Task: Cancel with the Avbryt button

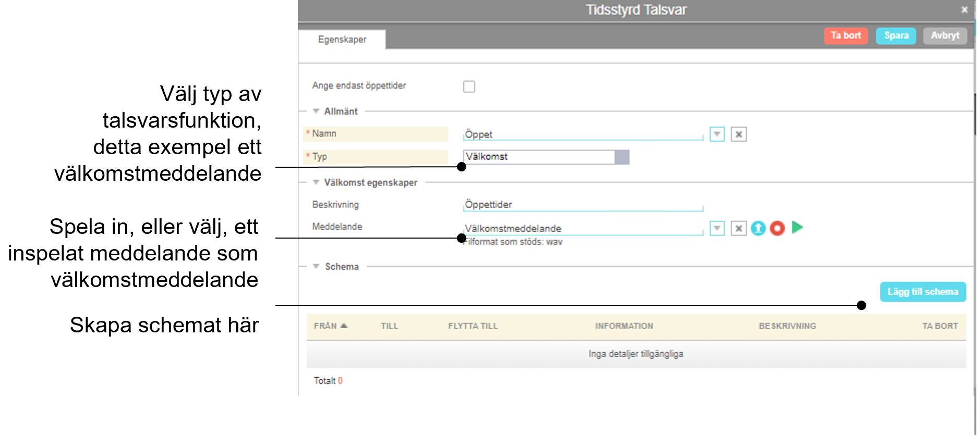Action: click(x=945, y=36)
